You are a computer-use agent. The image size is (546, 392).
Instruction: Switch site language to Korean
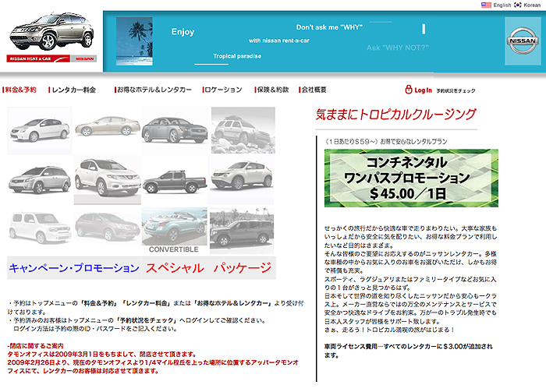[x=532, y=5]
